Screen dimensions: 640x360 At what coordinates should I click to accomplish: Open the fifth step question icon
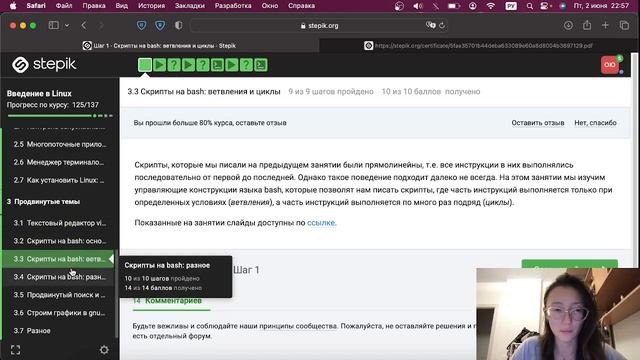click(x=203, y=65)
